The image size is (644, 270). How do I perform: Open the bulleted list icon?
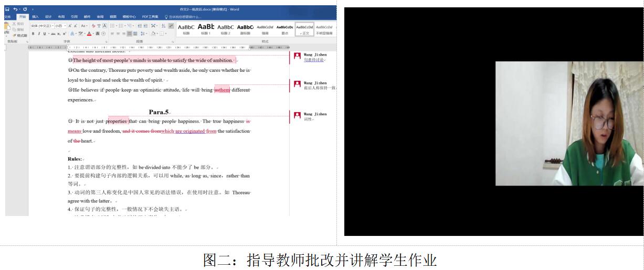(x=113, y=26)
